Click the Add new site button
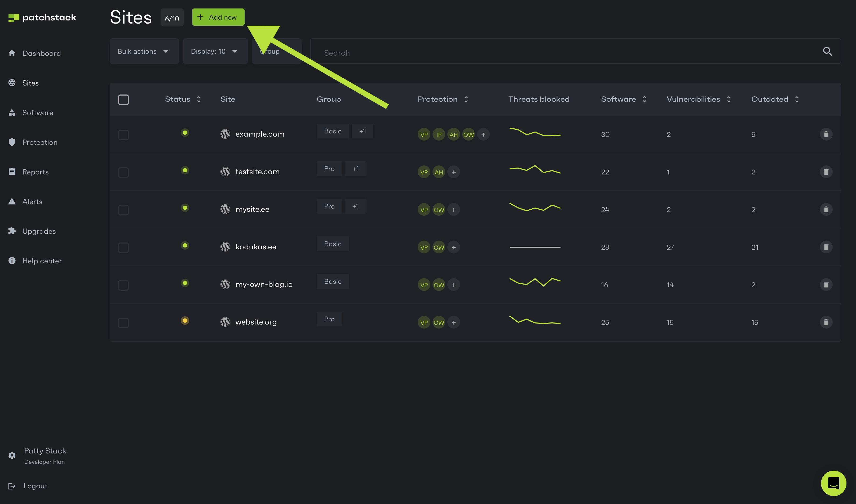The height and width of the screenshot is (504, 856). coord(218,17)
